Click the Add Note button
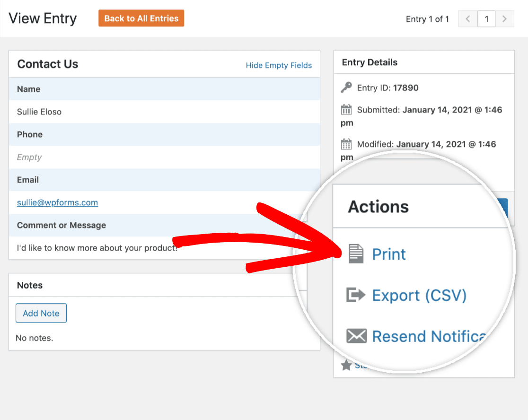The width and height of the screenshot is (528, 420). tap(41, 313)
